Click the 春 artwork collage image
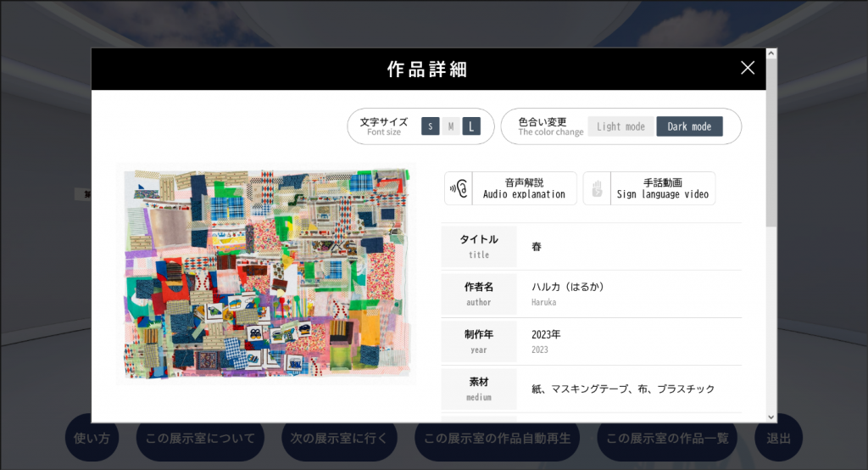 [x=266, y=273]
